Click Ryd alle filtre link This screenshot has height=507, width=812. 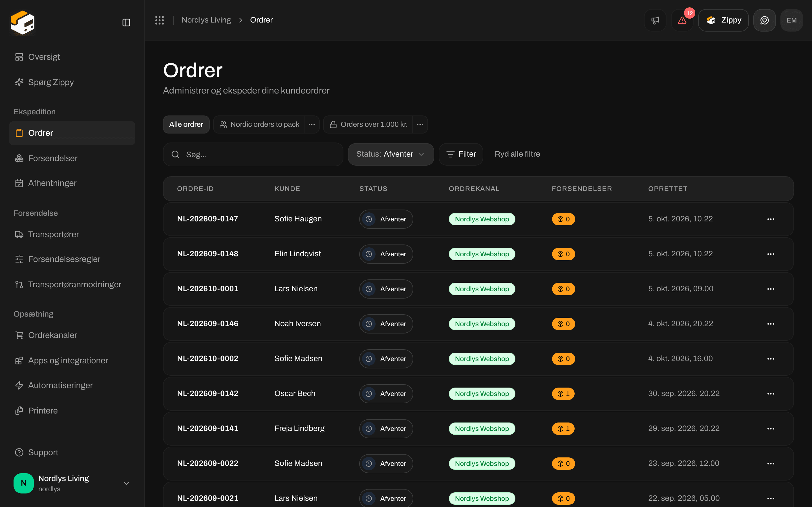517,154
